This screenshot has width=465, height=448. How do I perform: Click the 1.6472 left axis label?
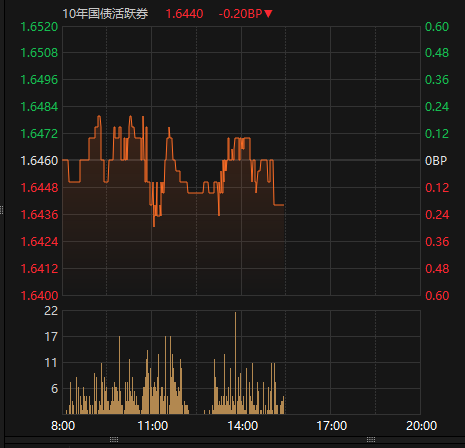(39, 134)
